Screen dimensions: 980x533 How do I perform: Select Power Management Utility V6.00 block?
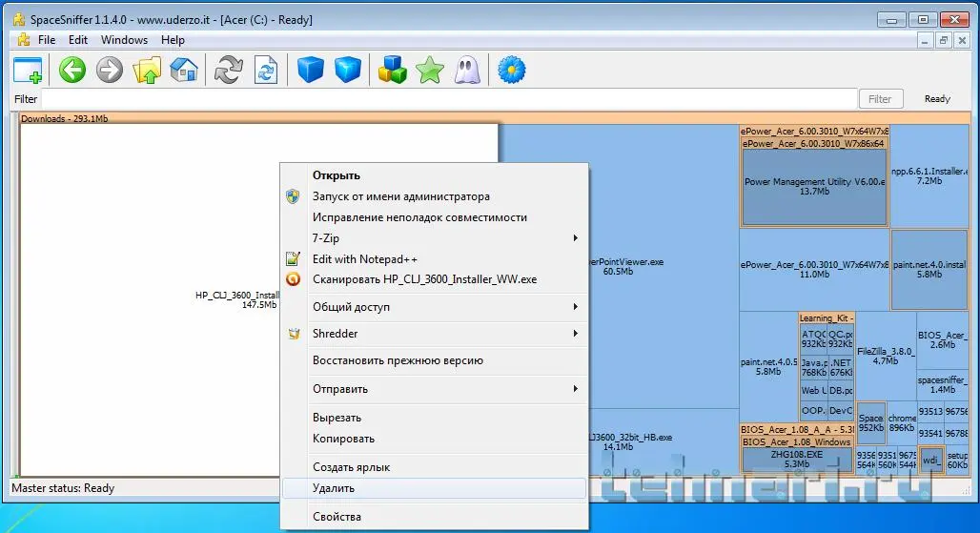pos(814,186)
